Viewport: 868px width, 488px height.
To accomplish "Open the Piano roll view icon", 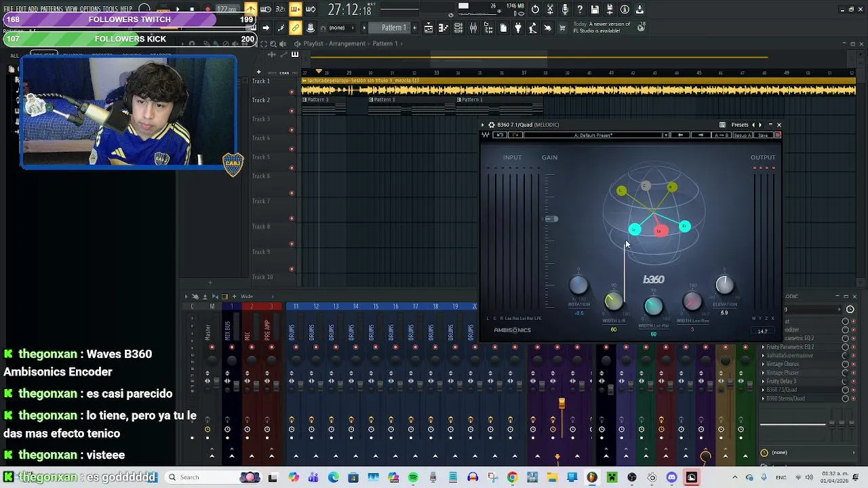I will coord(443,28).
